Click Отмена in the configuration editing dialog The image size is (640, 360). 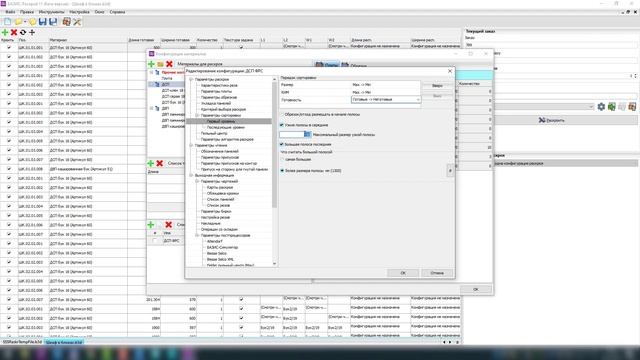[x=437, y=273]
